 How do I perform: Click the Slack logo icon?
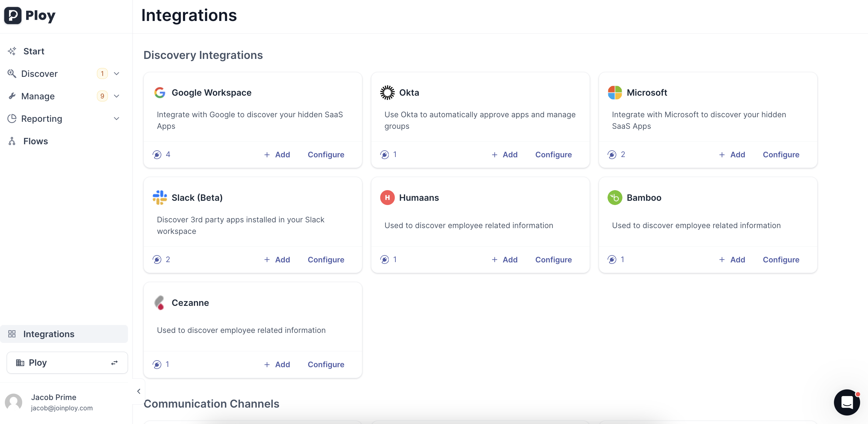[159, 198]
